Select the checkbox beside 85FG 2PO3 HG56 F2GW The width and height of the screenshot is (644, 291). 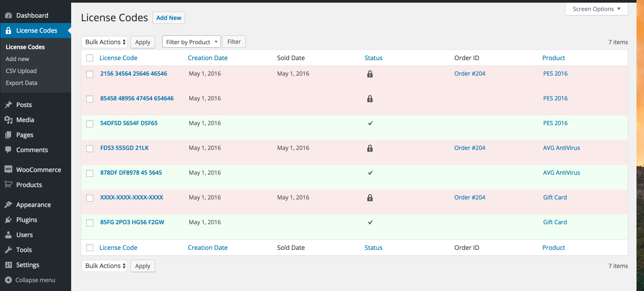[x=90, y=223]
